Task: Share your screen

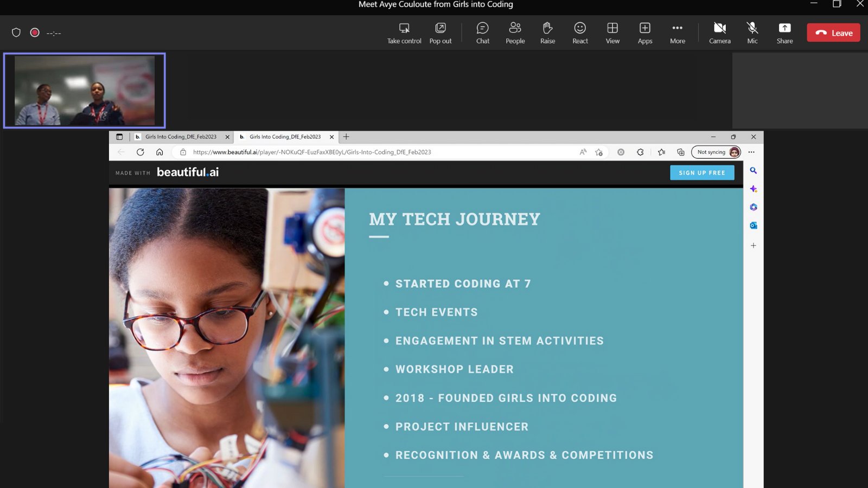Action: 784,33
